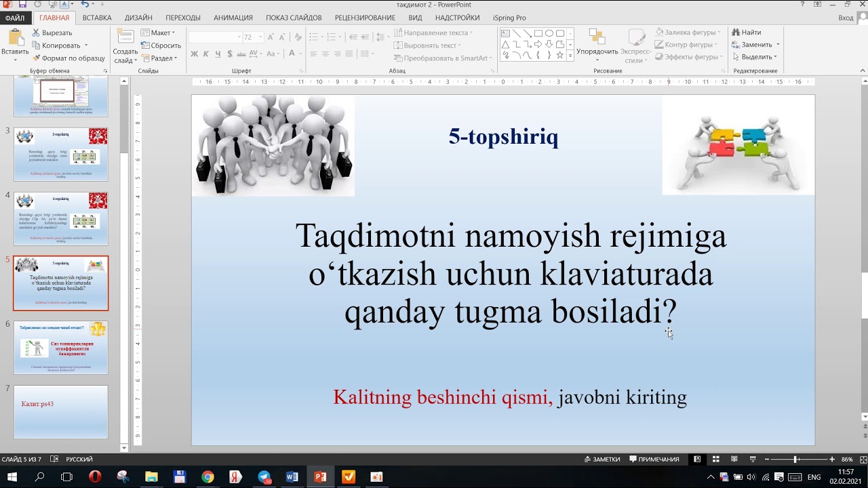Switch to the ДИЗАЙН tab
Viewport: 868px width, 488px height.
click(138, 18)
